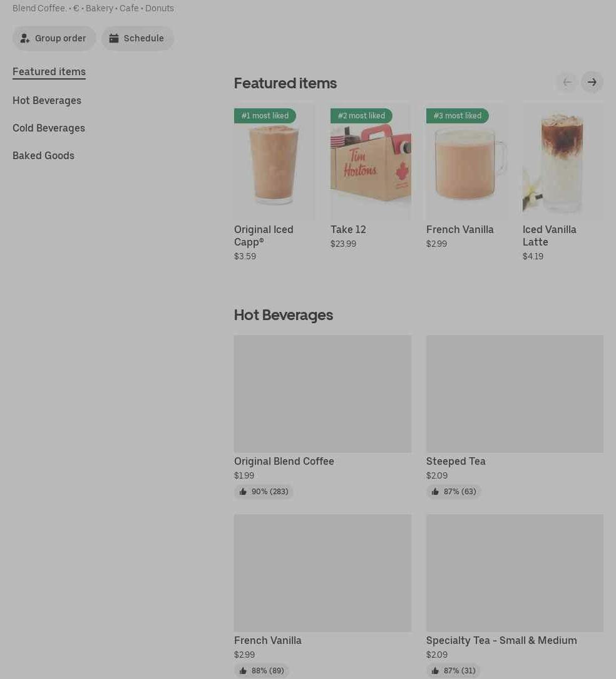Open Original Blend Coffee item card
This screenshot has width=616, height=679.
(x=322, y=417)
